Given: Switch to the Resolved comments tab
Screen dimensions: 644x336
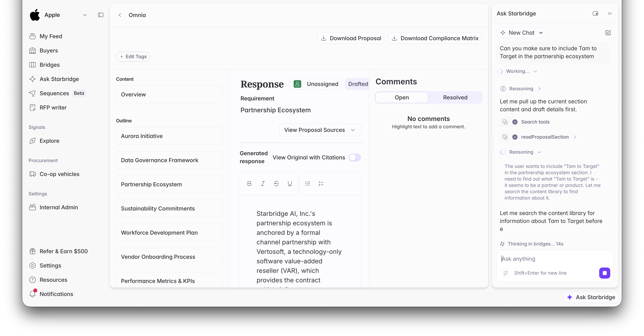Looking at the screenshot, I should [455, 97].
